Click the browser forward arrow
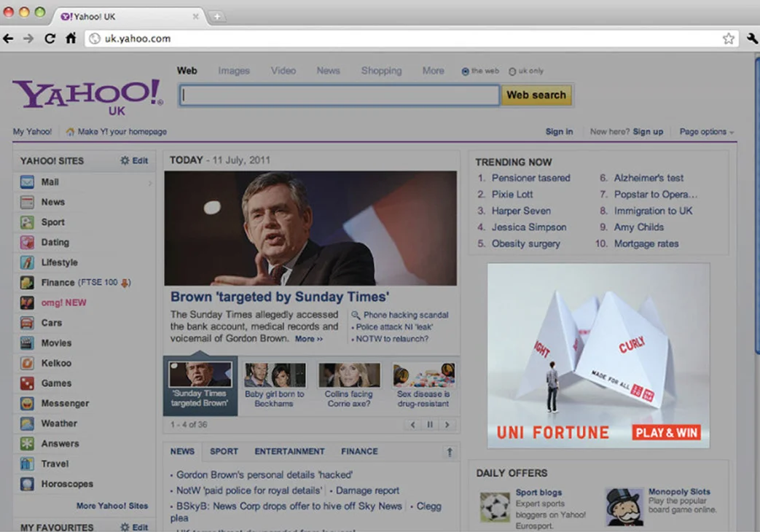 [28, 39]
